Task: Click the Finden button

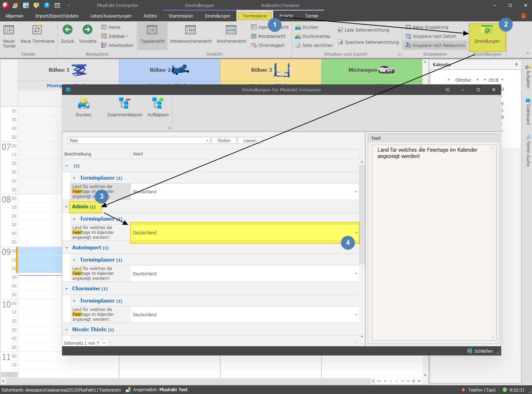Action: point(224,140)
